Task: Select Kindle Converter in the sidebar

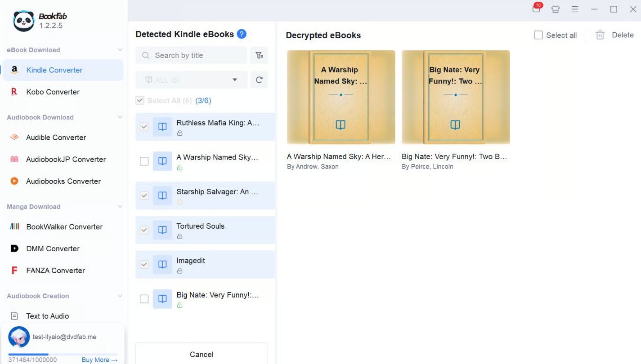Action: [x=63, y=70]
